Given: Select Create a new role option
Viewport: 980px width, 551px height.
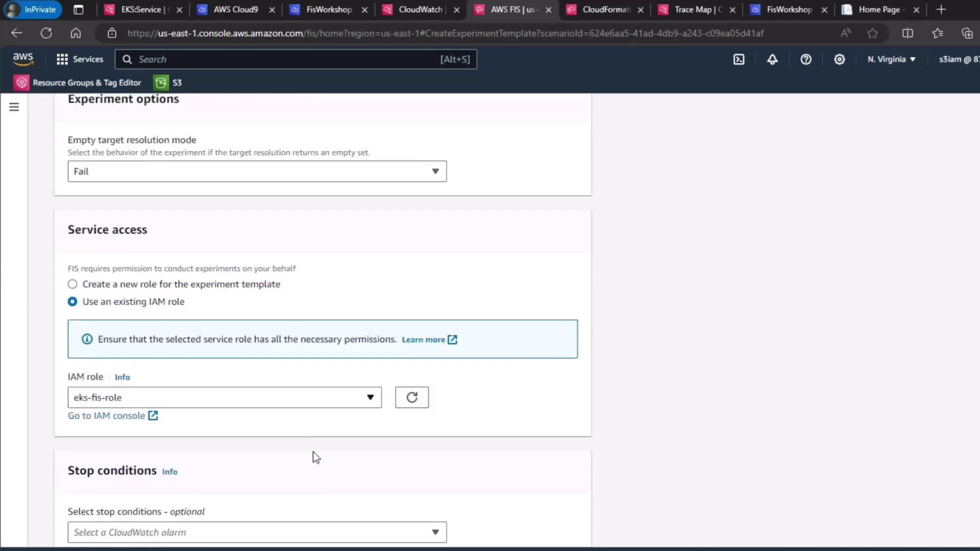Looking at the screenshot, I should 72,284.
